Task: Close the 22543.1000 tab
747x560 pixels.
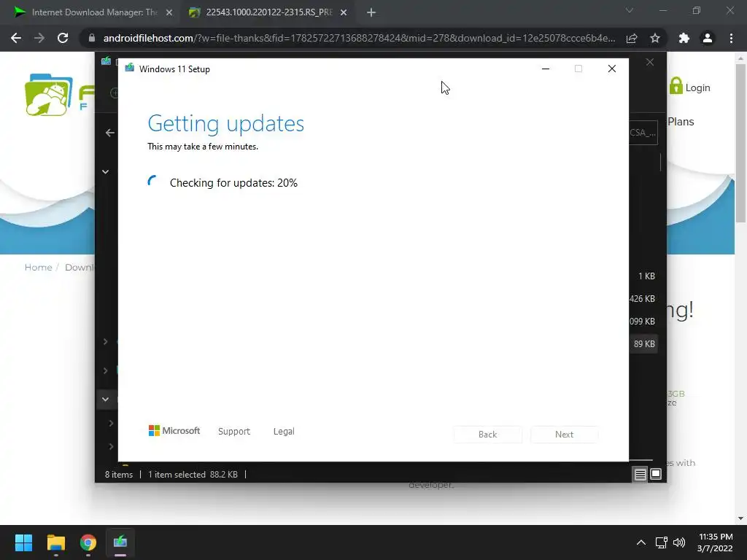Action: (344, 12)
